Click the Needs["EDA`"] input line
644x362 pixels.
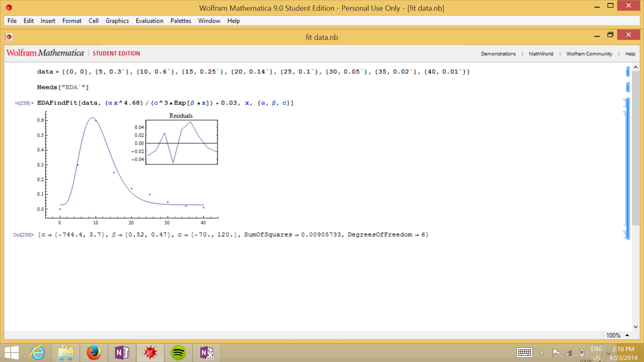pyautogui.click(x=63, y=87)
